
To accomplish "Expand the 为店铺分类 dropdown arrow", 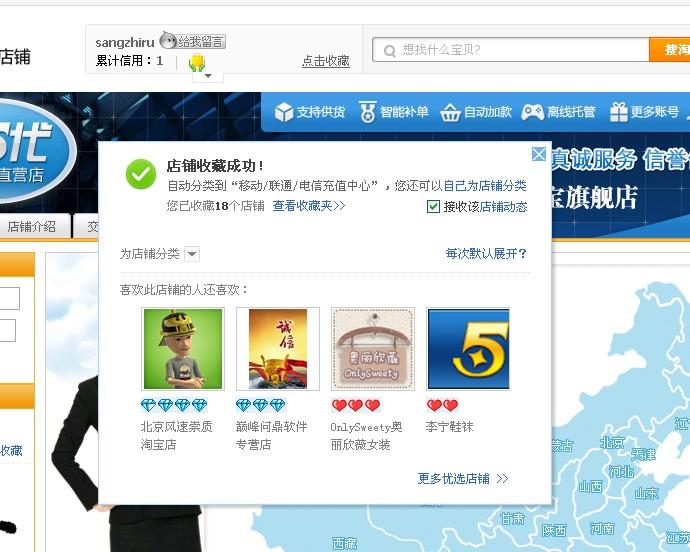I will click(192, 254).
